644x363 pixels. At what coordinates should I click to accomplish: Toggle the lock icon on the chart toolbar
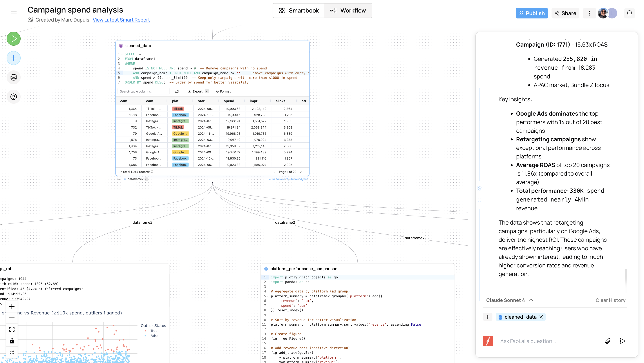(x=12, y=341)
